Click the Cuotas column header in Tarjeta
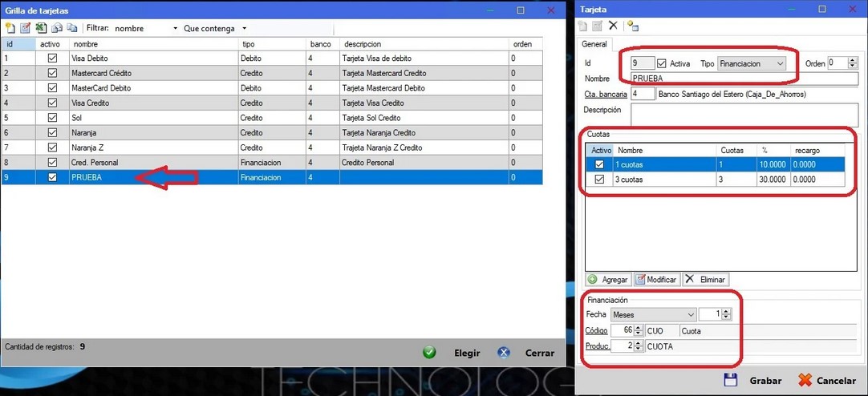The image size is (868, 396). coord(736,151)
